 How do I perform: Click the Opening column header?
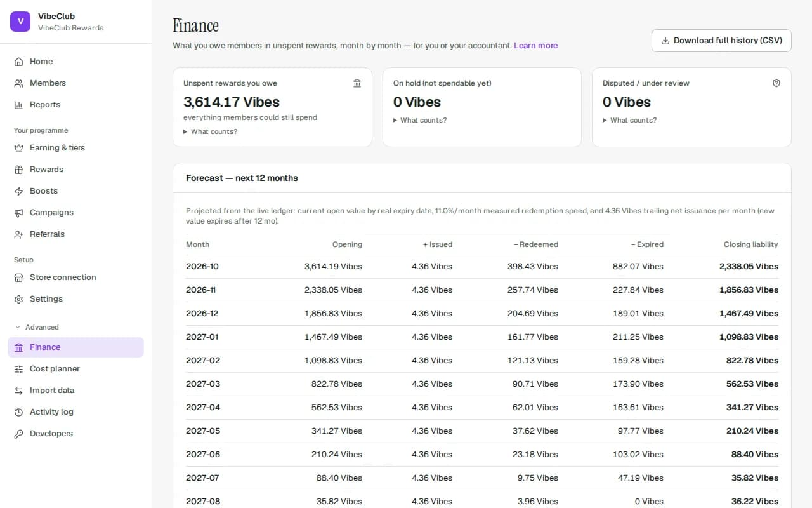(x=347, y=244)
